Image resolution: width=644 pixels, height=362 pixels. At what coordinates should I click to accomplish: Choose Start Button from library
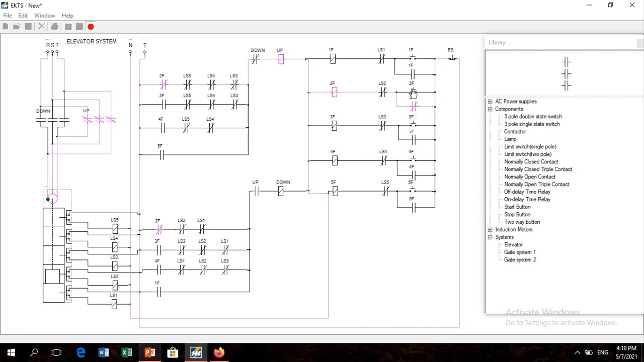coord(517,207)
